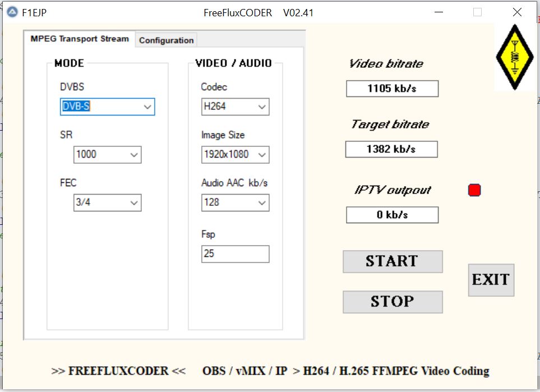Screen dimensions: 540x392
Task: Click the Fsp label text
Action: 208,234
